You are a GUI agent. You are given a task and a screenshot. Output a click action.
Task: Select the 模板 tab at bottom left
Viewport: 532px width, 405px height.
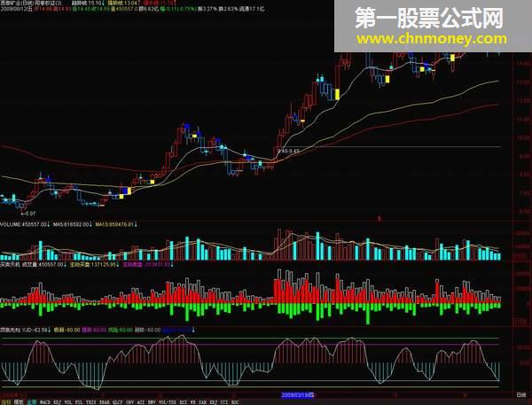click(x=19, y=402)
